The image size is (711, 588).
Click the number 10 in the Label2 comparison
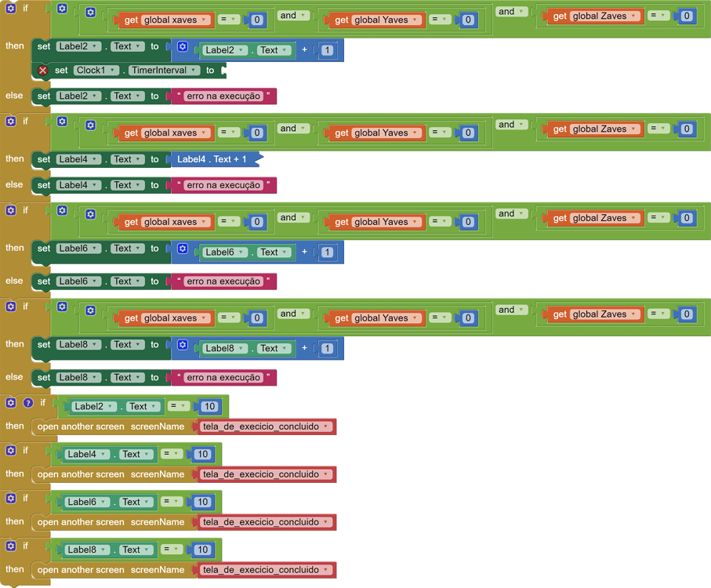[x=209, y=406]
